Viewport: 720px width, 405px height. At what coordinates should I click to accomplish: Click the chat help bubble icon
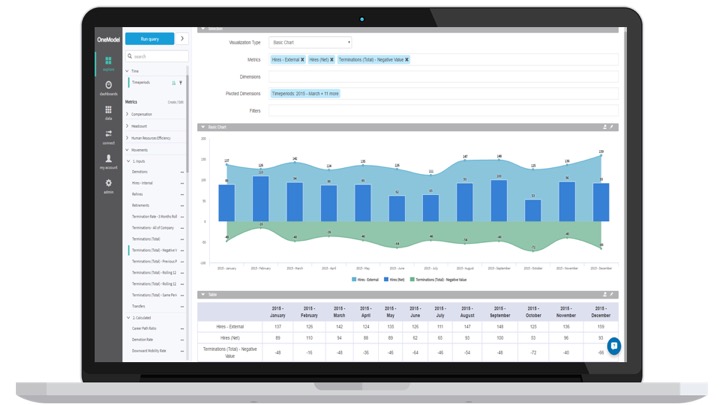point(614,345)
